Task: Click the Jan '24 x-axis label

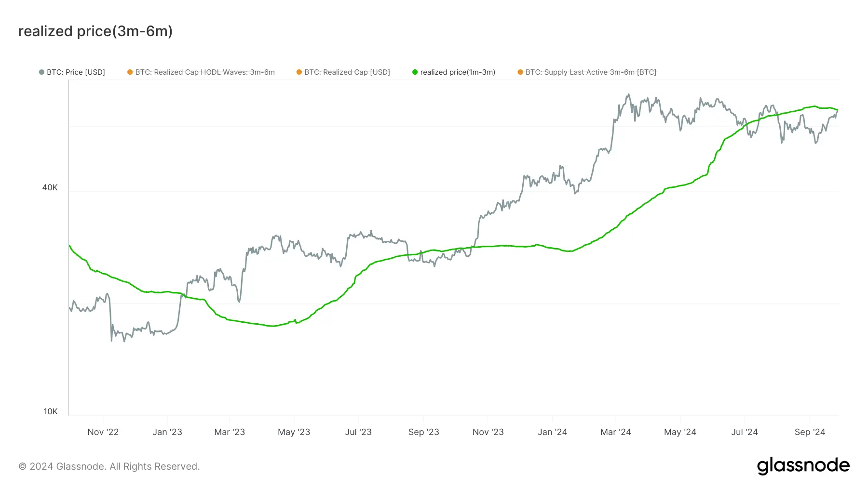Action: [x=552, y=432]
